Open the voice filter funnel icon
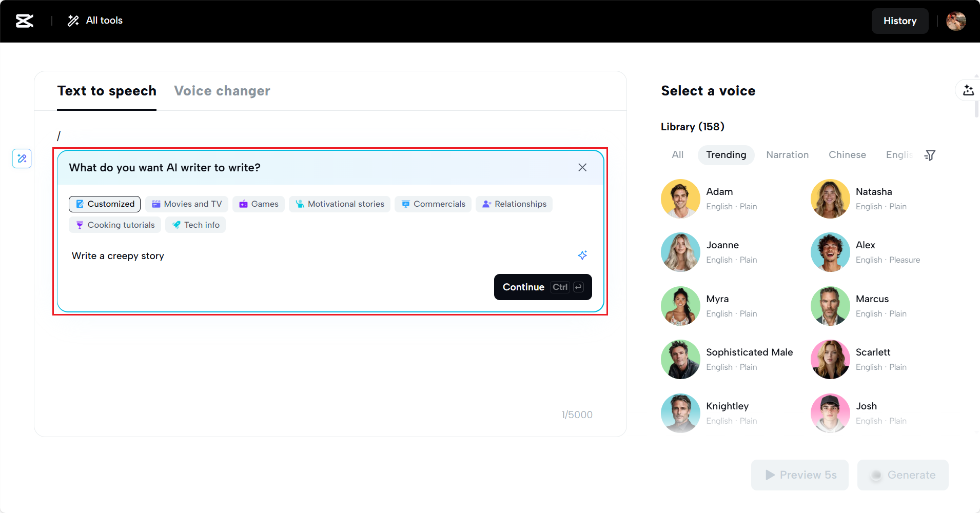Image resolution: width=980 pixels, height=513 pixels. [930, 155]
